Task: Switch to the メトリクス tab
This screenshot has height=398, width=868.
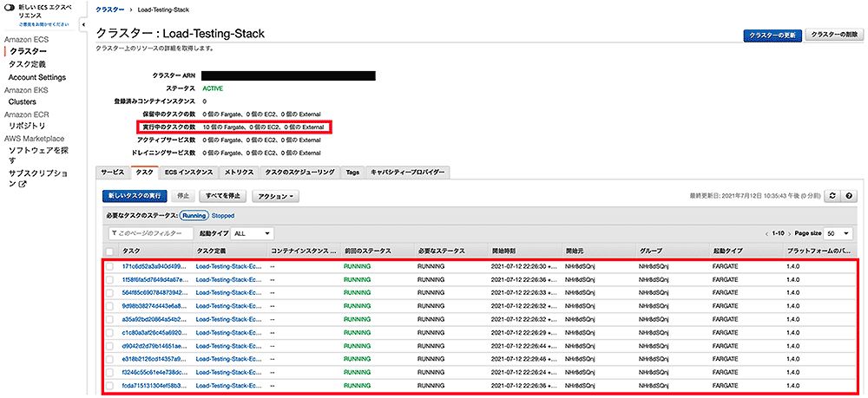Action: pyautogui.click(x=240, y=173)
